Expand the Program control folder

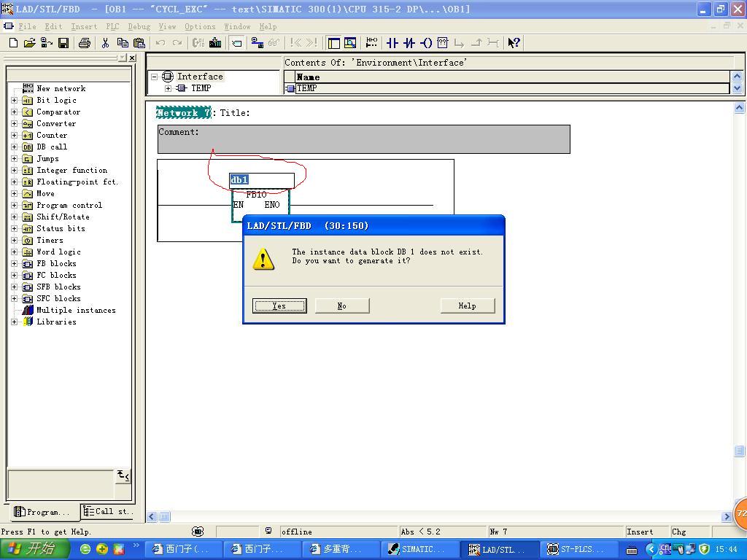[x=15, y=205]
